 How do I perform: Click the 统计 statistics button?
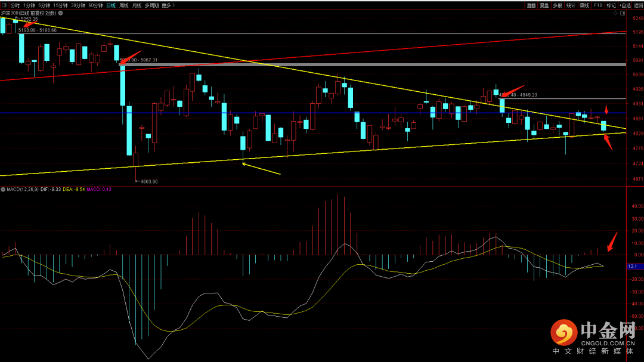(571, 5)
